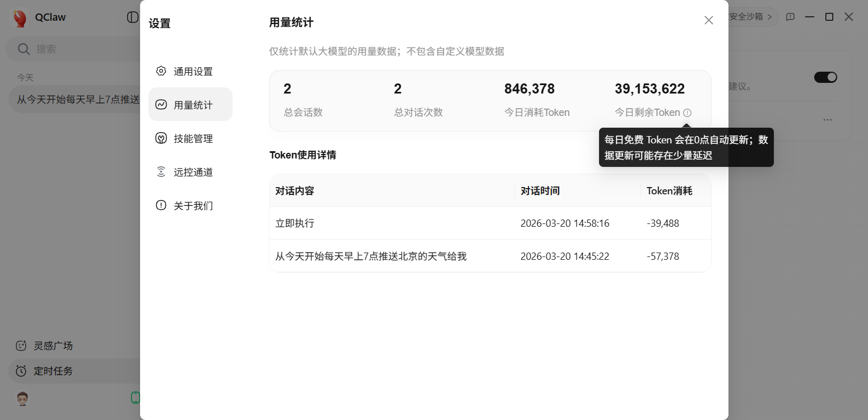Click the info icon beside 今日剩余Token
The image size is (868, 420).
[688, 113]
